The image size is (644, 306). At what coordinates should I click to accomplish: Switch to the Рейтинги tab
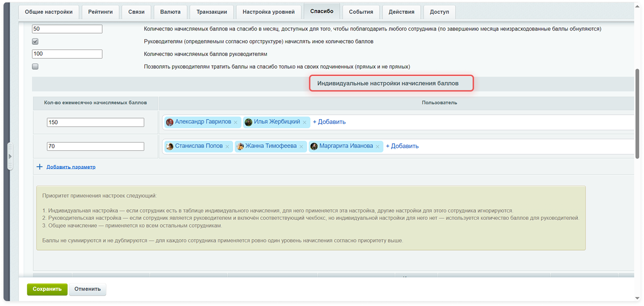(x=100, y=12)
